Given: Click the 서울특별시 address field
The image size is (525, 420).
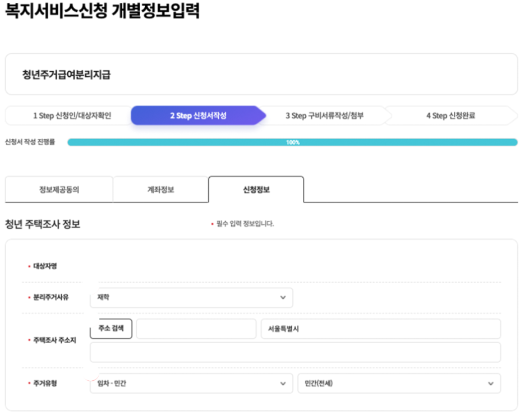Looking at the screenshot, I should tap(381, 329).
